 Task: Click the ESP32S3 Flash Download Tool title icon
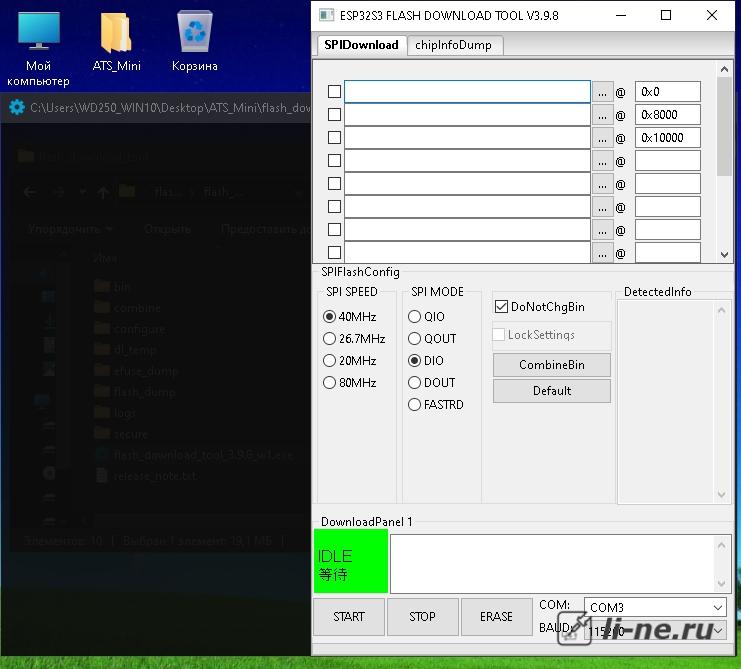(326, 16)
